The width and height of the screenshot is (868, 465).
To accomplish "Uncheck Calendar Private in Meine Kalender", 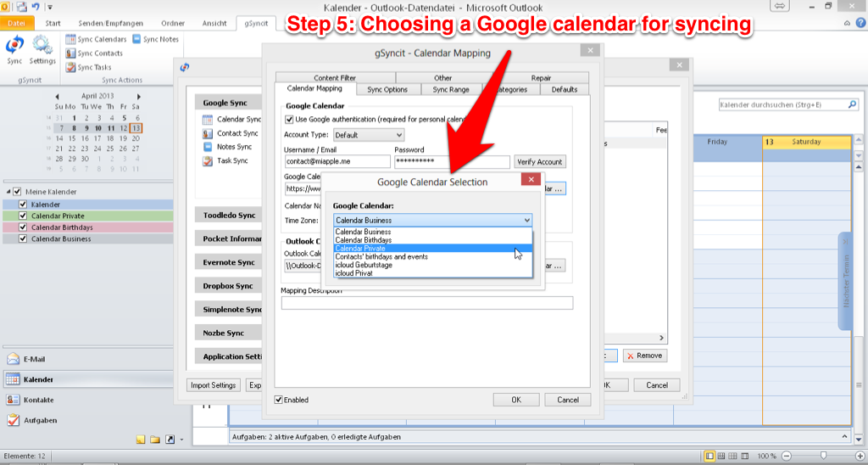I will point(23,216).
